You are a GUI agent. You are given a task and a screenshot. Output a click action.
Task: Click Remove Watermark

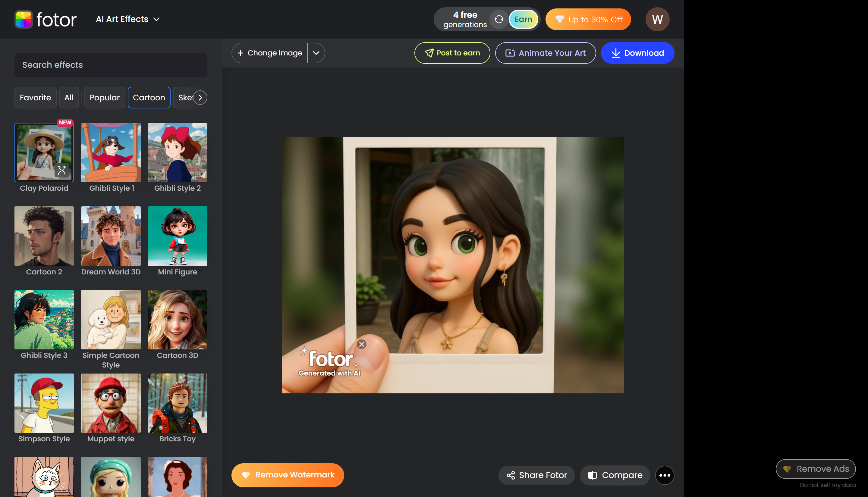287,475
